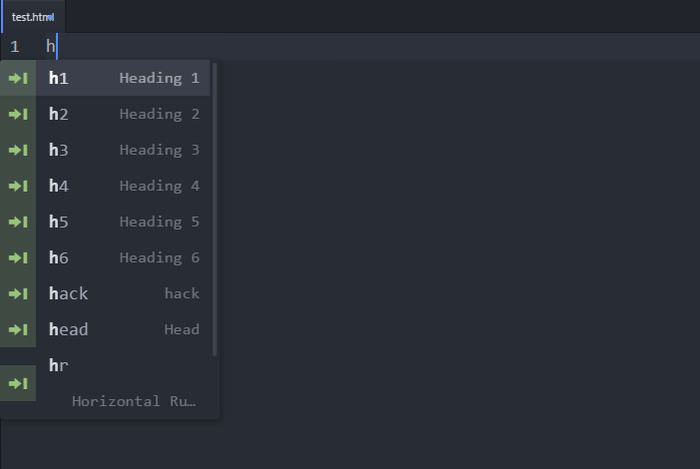Pick the hr Horizontal Rule suggestion
Image resolution: width=700 pixels, height=469 pixels.
pos(105,383)
